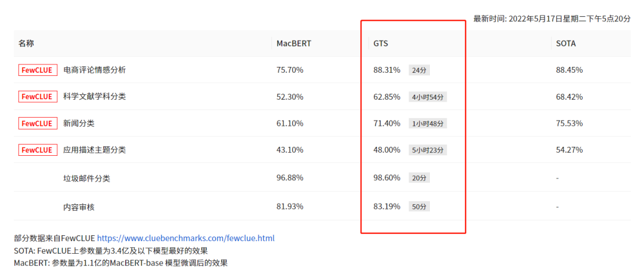Click the GTS column header
Viewport: 644px width, 277px height.
point(380,43)
